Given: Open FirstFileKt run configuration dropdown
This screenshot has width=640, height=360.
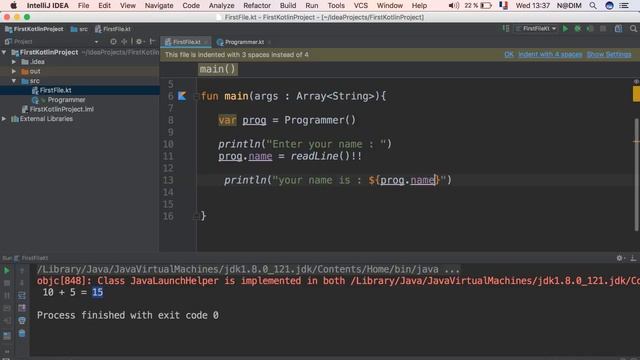Looking at the screenshot, I should tap(536, 29).
